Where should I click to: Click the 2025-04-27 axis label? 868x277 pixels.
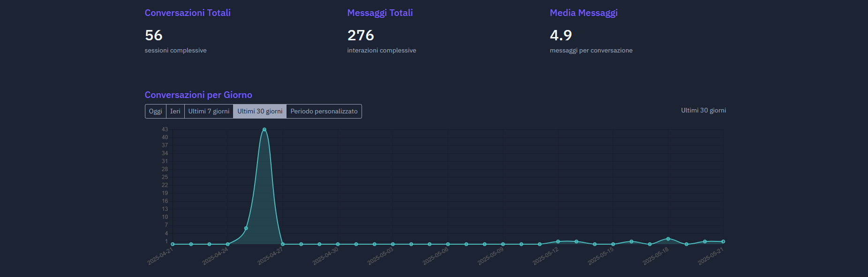pos(270,256)
